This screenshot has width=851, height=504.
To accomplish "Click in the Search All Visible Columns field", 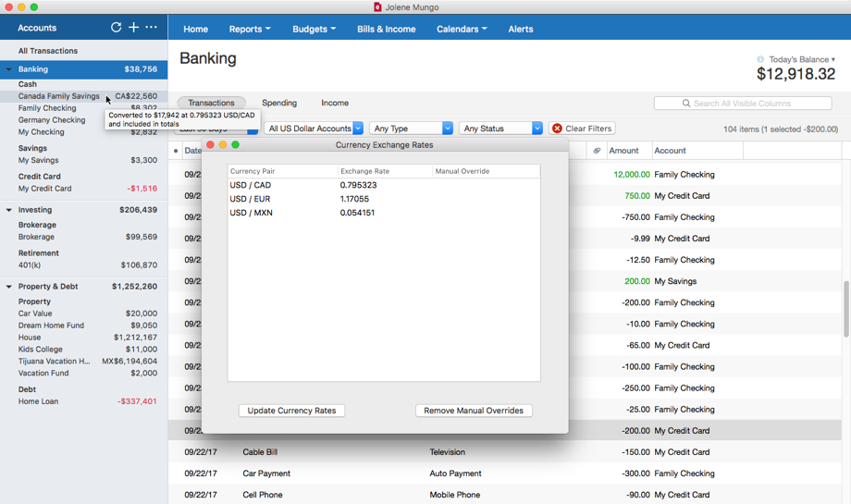I will (743, 103).
